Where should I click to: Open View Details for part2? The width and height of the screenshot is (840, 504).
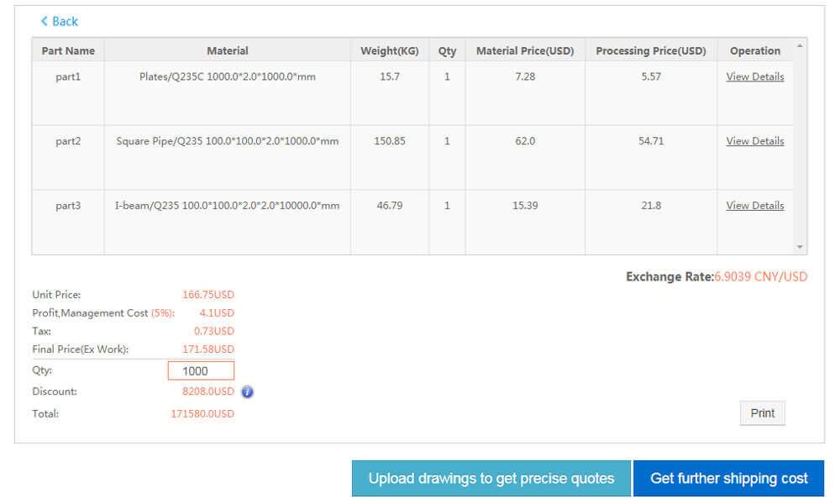point(753,140)
